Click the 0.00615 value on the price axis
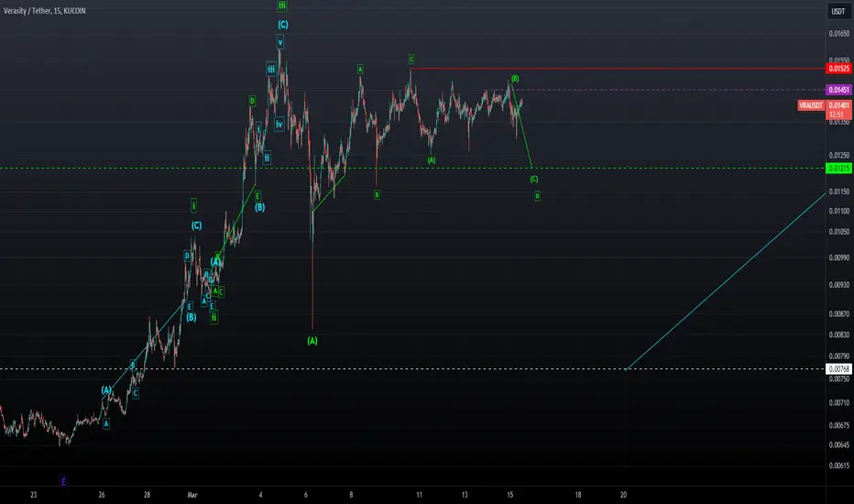 pos(838,466)
